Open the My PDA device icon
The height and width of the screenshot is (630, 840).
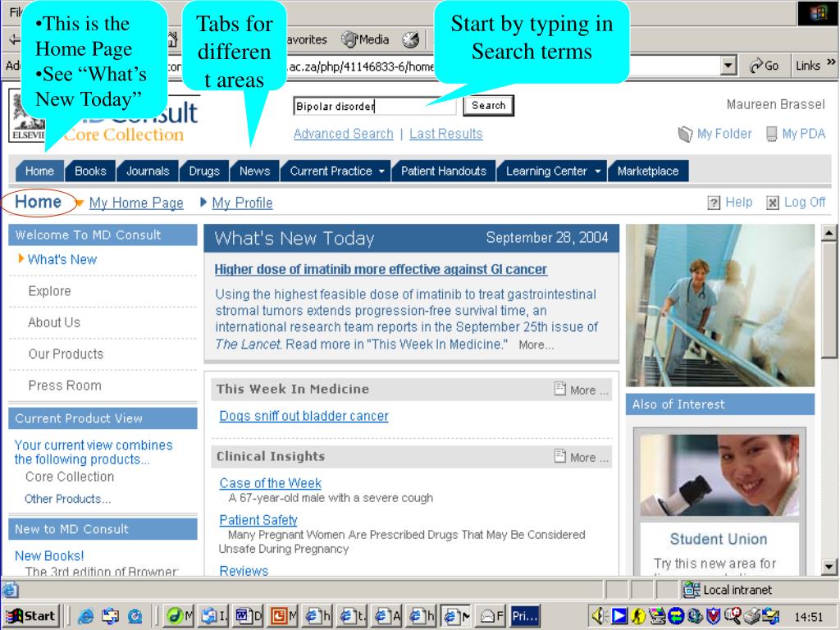pos(771,134)
